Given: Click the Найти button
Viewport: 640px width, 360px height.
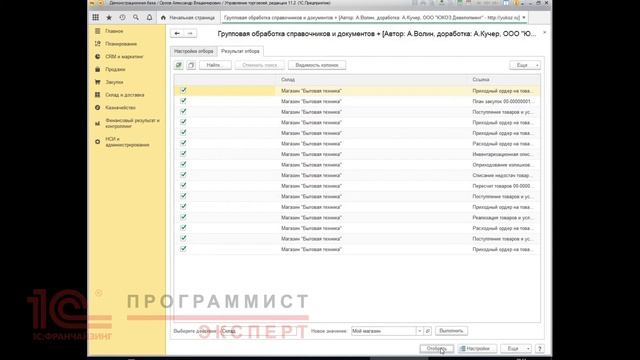Looking at the screenshot, I should (x=215, y=65).
